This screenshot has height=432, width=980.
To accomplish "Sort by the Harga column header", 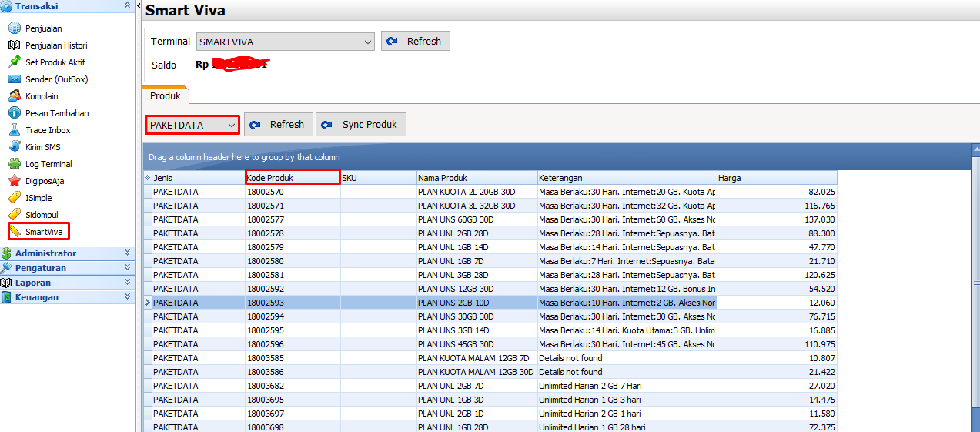I will pyautogui.click(x=777, y=178).
